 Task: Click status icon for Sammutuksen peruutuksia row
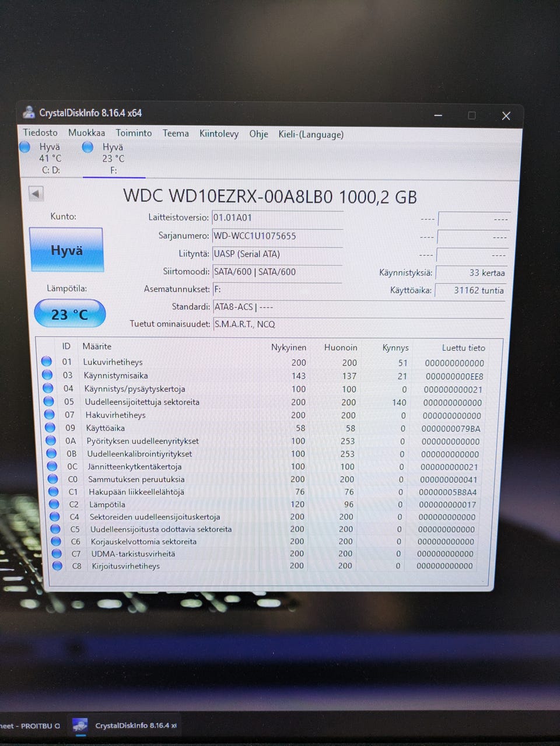[x=53, y=479]
